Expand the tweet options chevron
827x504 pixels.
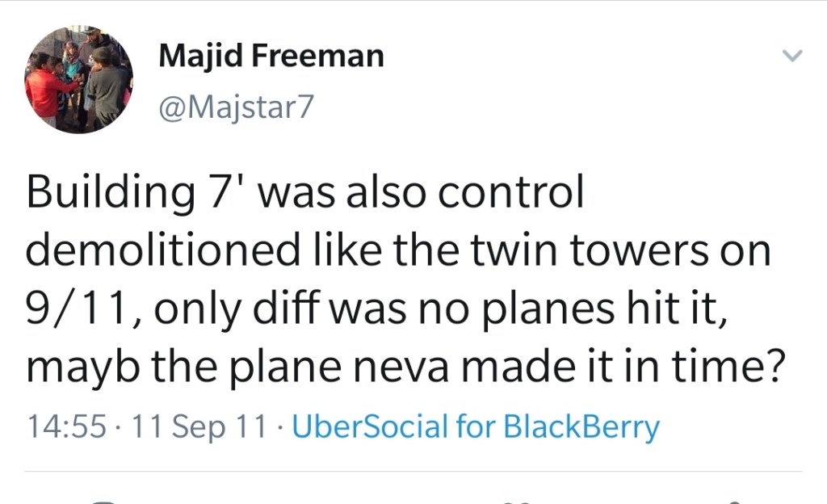point(793,57)
